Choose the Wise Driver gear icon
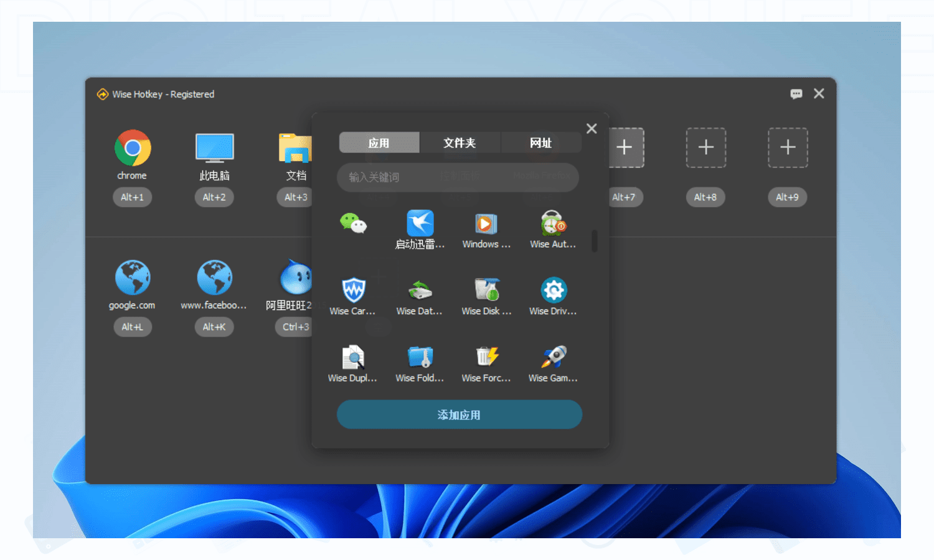 (x=554, y=290)
